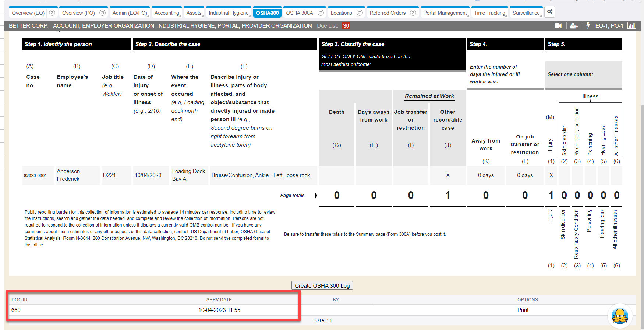Screen dimensions: 644x330
Task: Open the Time Tracking dropdown tab
Action: click(x=489, y=13)
